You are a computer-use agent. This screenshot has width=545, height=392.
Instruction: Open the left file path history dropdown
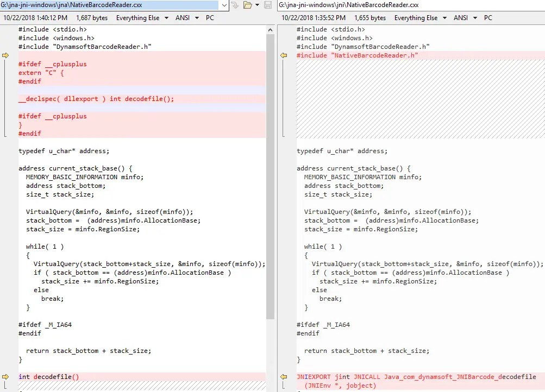point(224,5)
